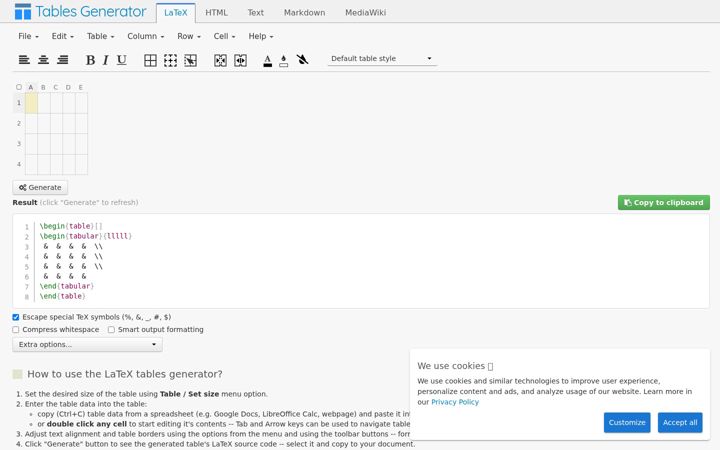Select column B header
The height and width of the screenshot is (450, 720).
click(43, 87)
